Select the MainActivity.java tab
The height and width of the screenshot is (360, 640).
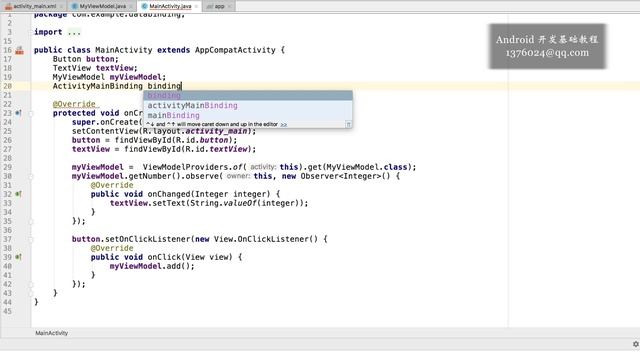(170, 6)
